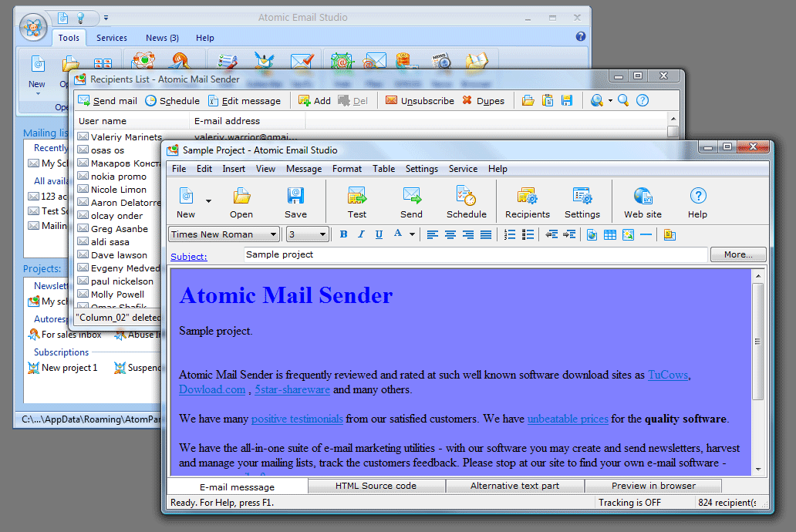Switch to HTML Source code tab
The image size is (796, 532).
coord(376,486)
